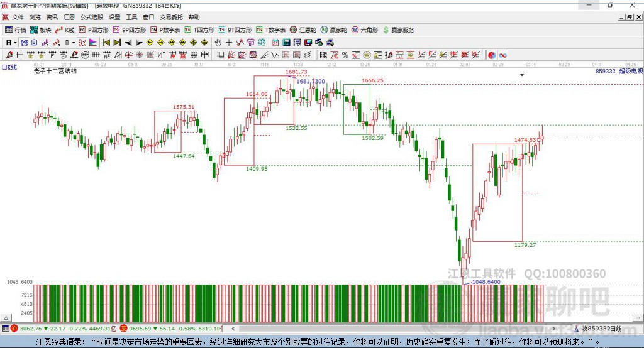644x348 pixels.
Task: Click the 859332 超级电视 stock label
Action: tap(619, 71)
